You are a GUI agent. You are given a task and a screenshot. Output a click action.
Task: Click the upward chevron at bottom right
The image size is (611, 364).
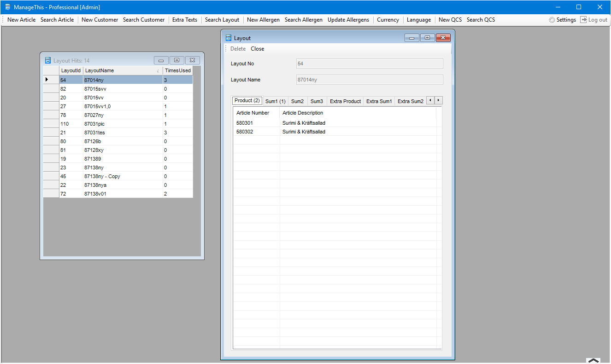click(x=593, y=361)
